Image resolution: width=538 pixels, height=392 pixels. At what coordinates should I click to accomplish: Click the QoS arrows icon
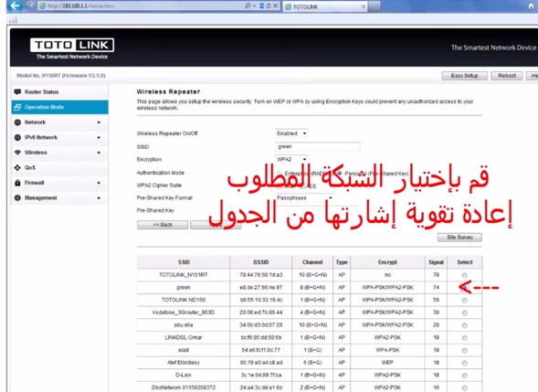(x=17, y=167)
